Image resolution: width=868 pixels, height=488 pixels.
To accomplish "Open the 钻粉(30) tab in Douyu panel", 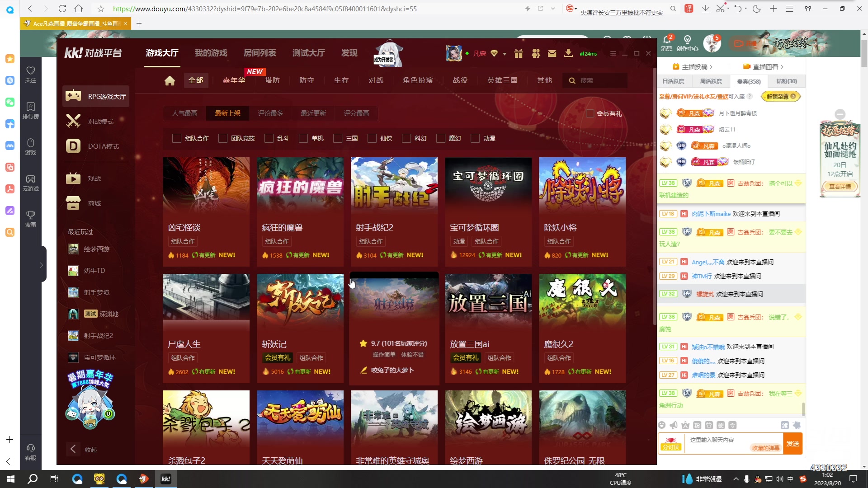I will click(x=787, y=81).
